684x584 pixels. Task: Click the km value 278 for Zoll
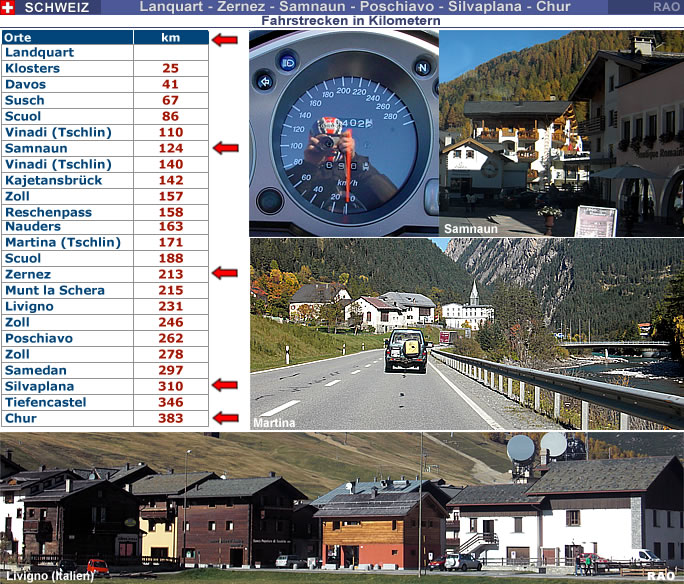171,354
